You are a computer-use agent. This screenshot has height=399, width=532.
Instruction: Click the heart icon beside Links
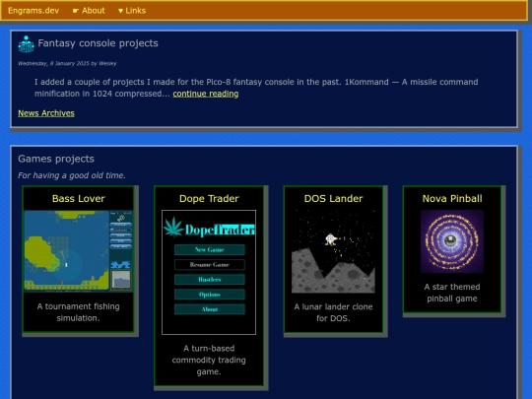point(120,11)
